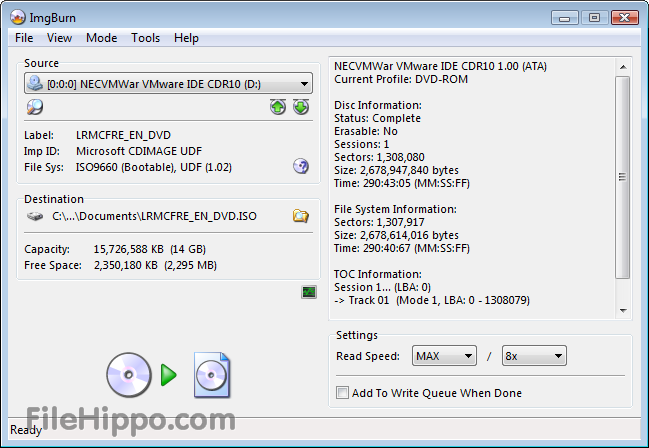Click Time: 290:43:05 line
The image size is (649, 448).
click(402, 183)
